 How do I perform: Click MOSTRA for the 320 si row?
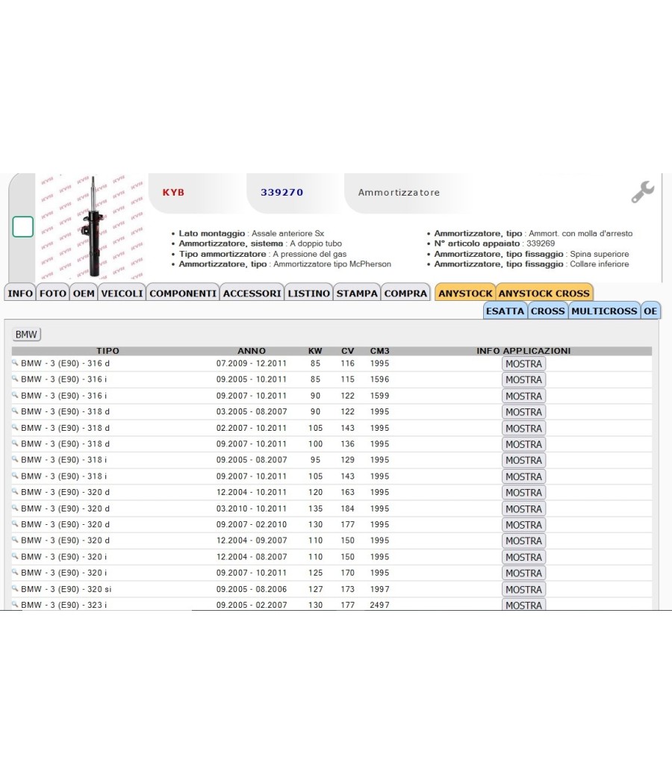click(523, 589)
